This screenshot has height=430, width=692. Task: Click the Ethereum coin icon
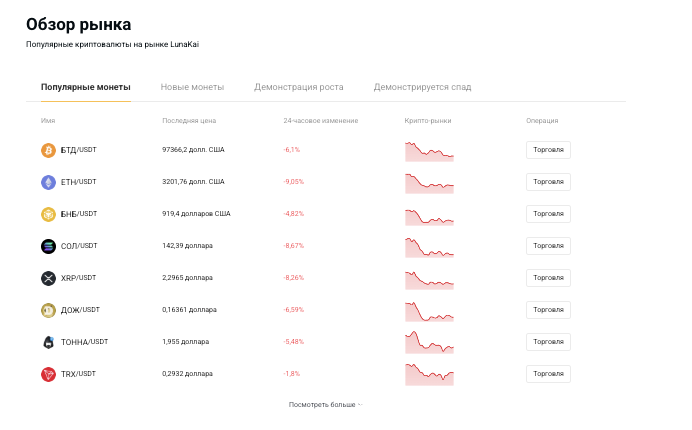[48, 182]
